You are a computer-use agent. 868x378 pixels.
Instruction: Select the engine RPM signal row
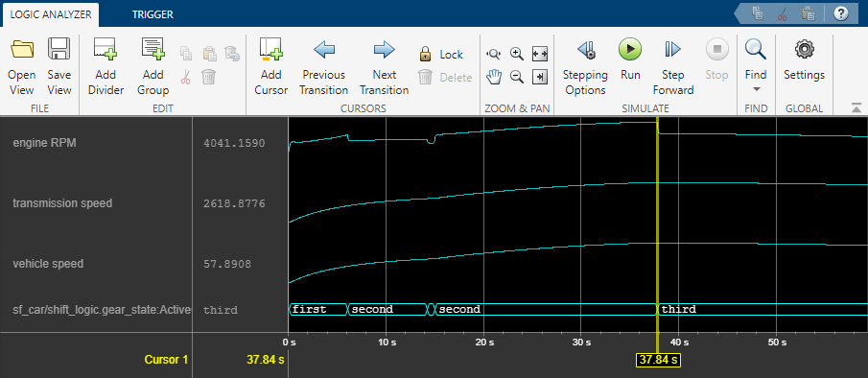tap(44, 143)
